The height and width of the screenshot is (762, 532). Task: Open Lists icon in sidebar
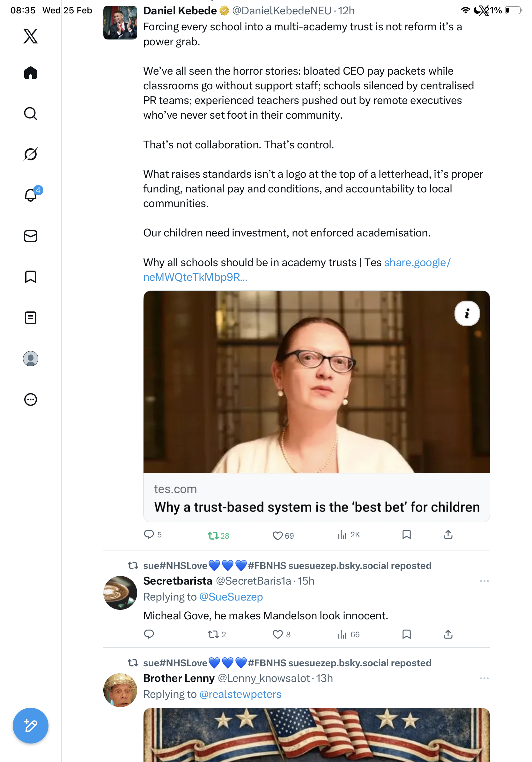[x=31, y=318]
